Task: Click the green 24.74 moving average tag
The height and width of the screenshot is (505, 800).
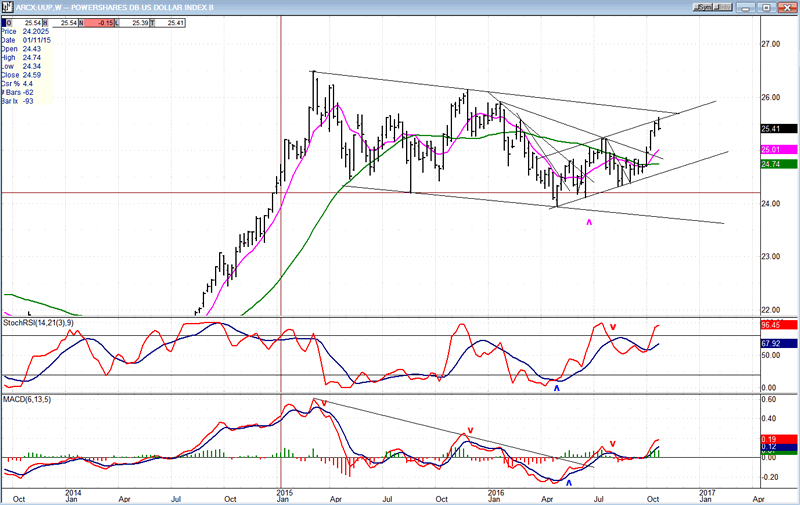Action: pyautogui.click(x=777, y=164)
